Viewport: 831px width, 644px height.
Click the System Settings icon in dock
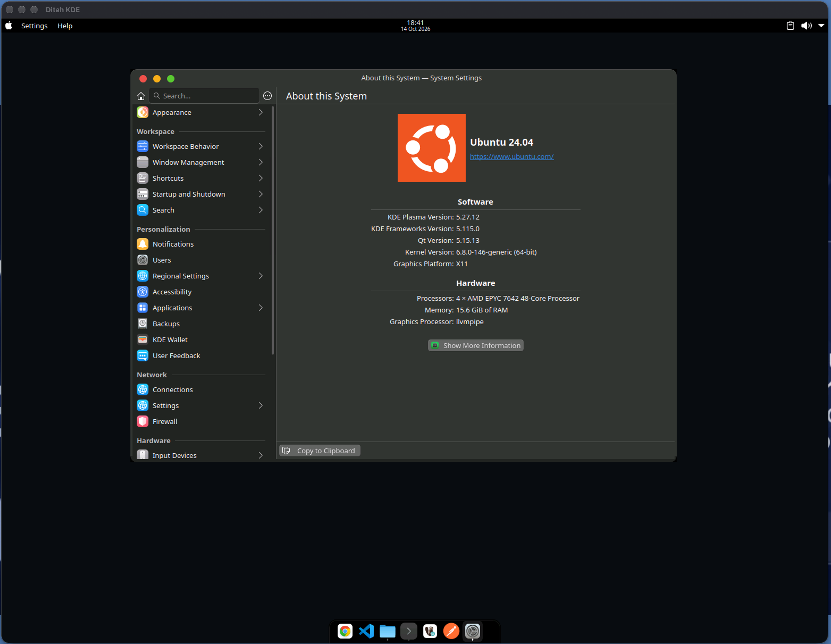473,632
